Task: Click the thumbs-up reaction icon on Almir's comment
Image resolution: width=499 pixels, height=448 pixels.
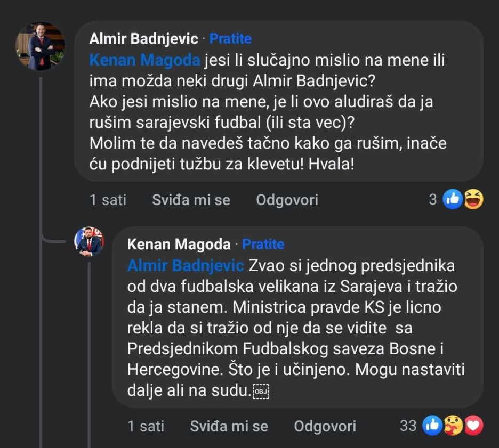Action: click(x=453, y=200)
